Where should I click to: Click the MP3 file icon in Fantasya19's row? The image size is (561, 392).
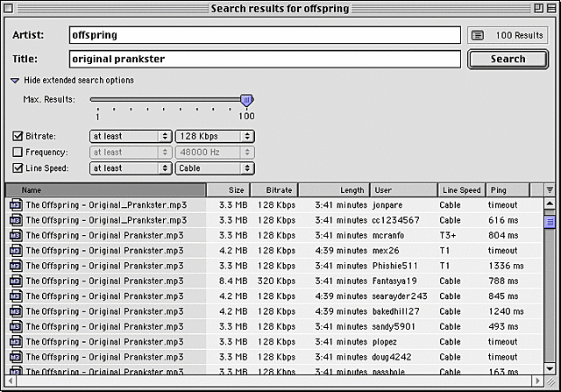[x=16, y=281]
